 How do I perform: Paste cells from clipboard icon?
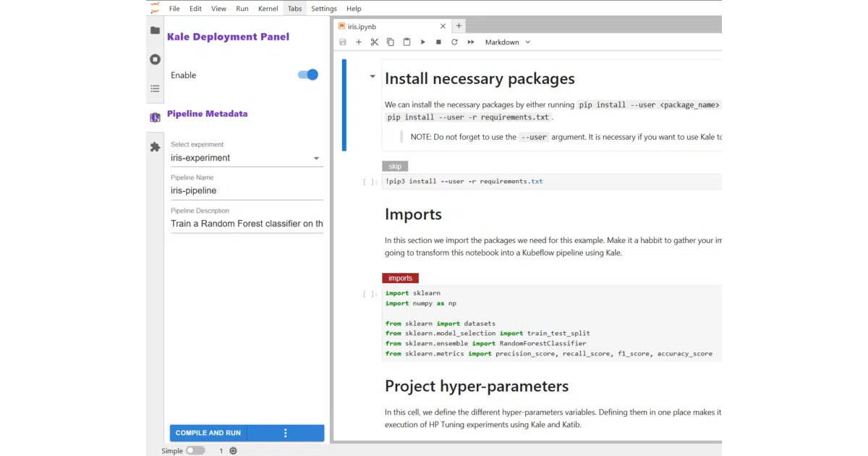407,42
